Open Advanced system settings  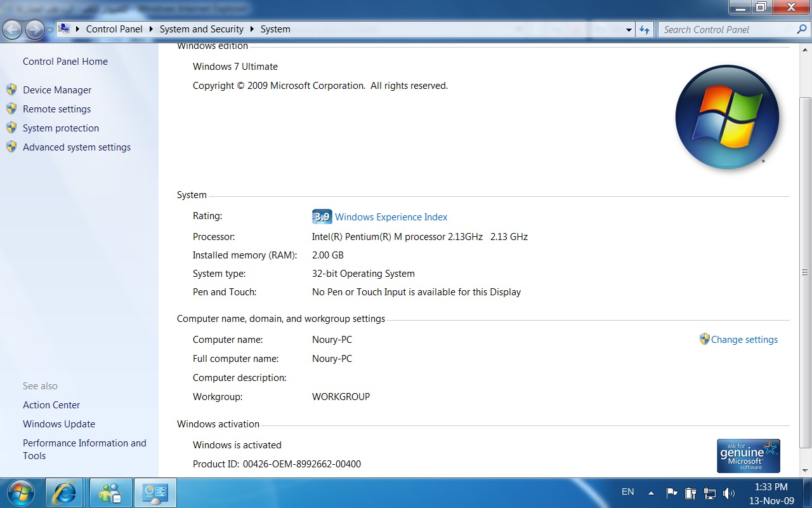pyautogui.click(x=77, y=147)
